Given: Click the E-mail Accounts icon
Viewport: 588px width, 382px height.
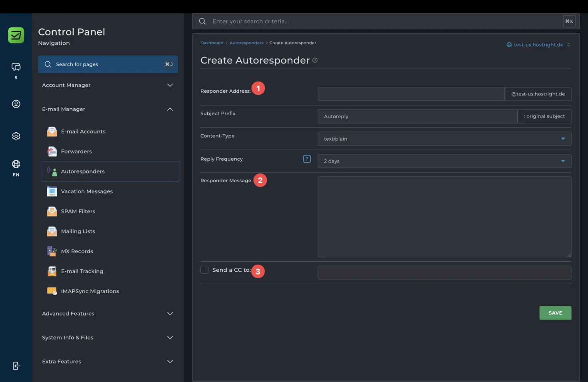Looking at the screenshot, I should tap(52, 131).
